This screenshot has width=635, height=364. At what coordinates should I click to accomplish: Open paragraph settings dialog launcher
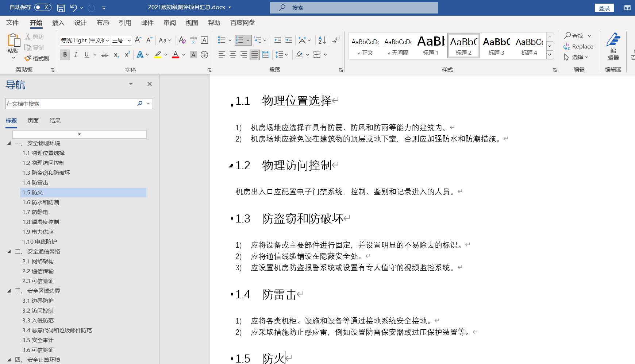[x=341, y=70]
